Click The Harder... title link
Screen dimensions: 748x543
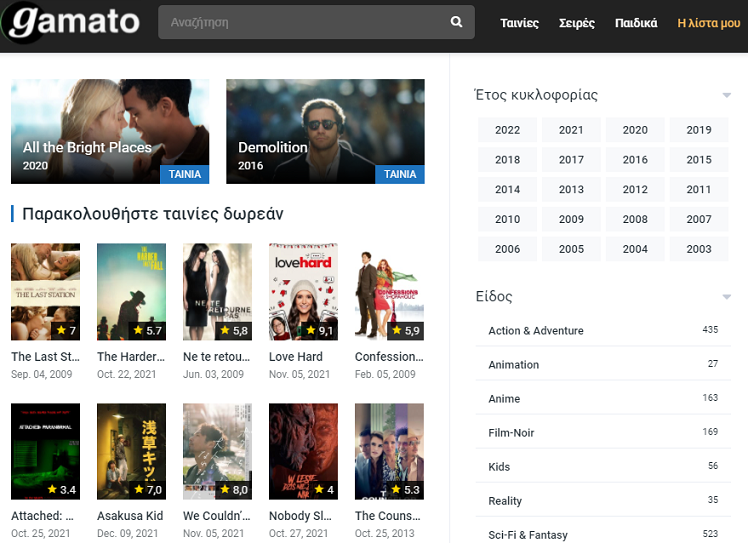pos(131,356)
